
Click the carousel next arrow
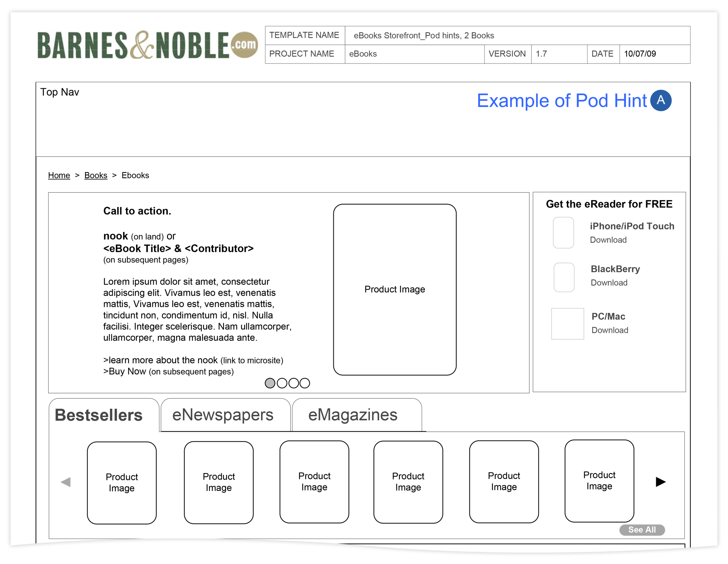click(661, 482)
